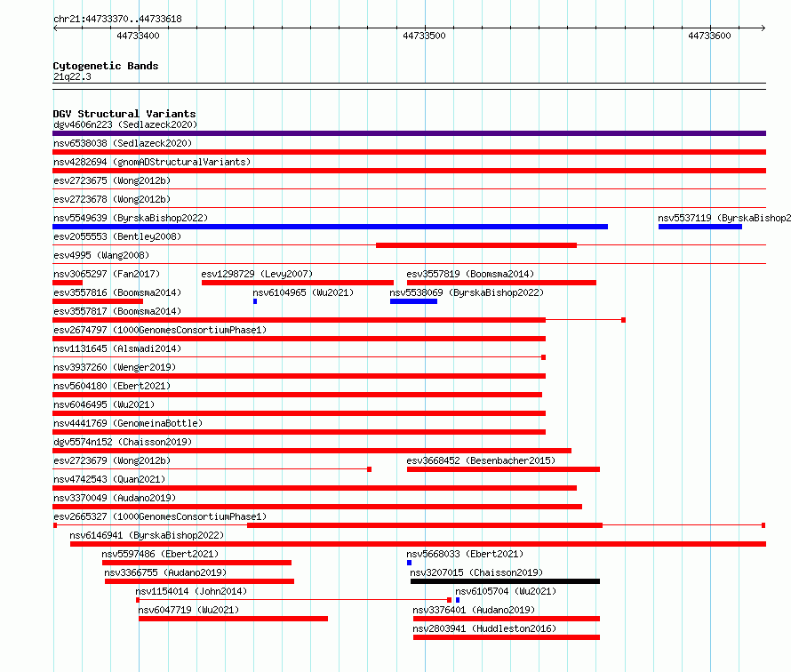Click dgv5574n152 (Chaisson2019) label
This screenshot has height=672, width=791.
coord(123,442)
